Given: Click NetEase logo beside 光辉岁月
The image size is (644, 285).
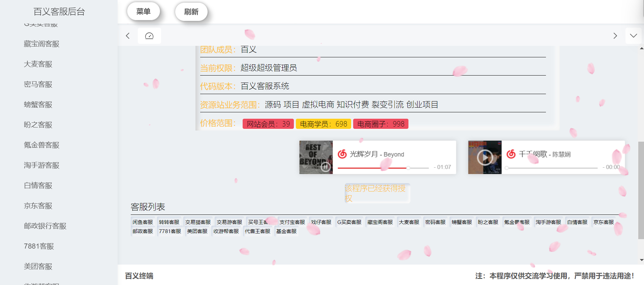Looking at the screenshot, I should 342,154.
